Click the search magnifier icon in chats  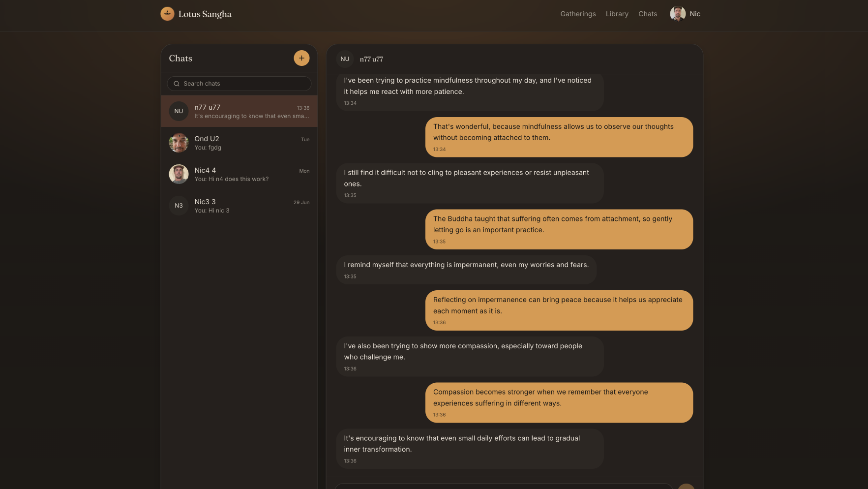click(177, 84)
